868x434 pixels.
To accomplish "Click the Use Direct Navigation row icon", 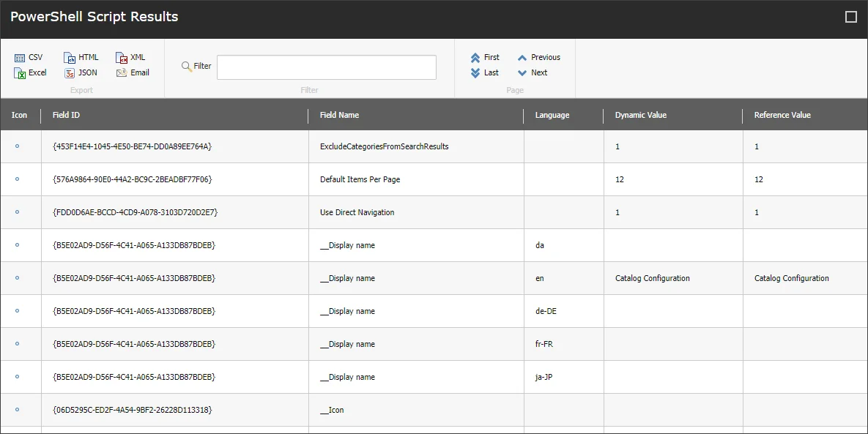I will 17,212.
